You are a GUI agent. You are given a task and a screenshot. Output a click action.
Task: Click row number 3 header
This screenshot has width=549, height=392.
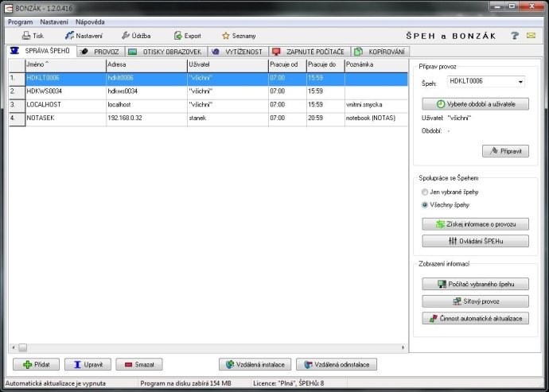pos(17,105)
